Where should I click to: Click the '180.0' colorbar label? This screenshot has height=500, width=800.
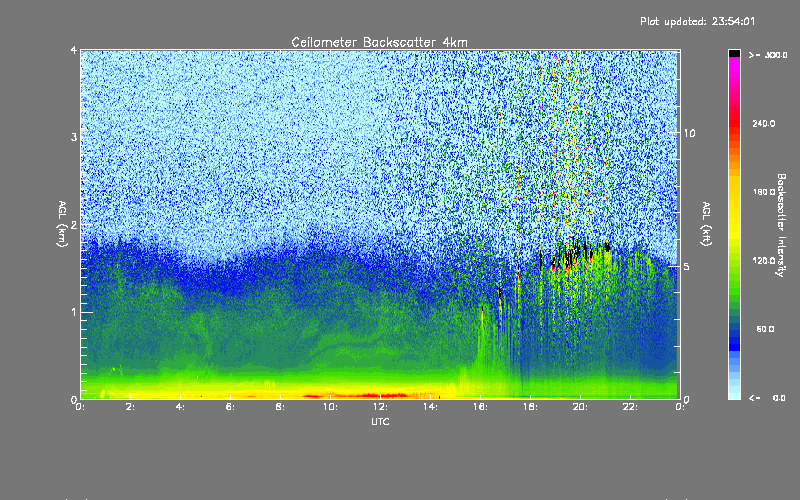click(764, 192)
